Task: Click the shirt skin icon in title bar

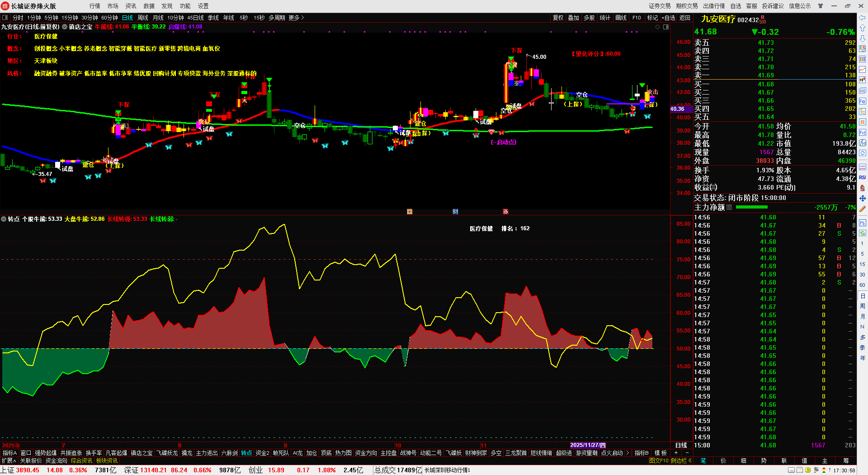Action: click(x=821, y=6)
